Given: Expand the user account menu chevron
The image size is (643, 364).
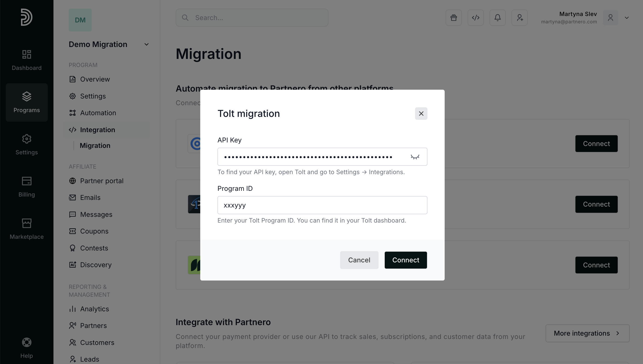Looking at the screenshot, I should click(627, 18).
